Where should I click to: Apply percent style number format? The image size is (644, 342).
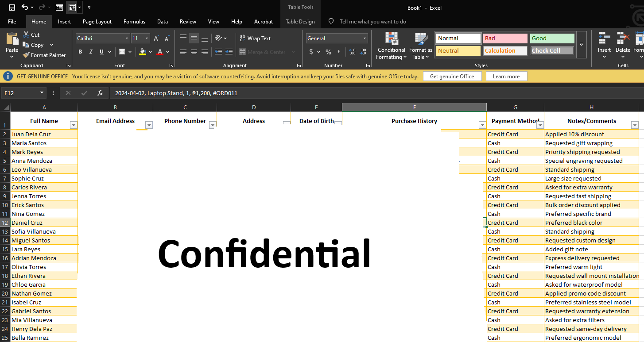pyautogui.click(x=328, y=52)
